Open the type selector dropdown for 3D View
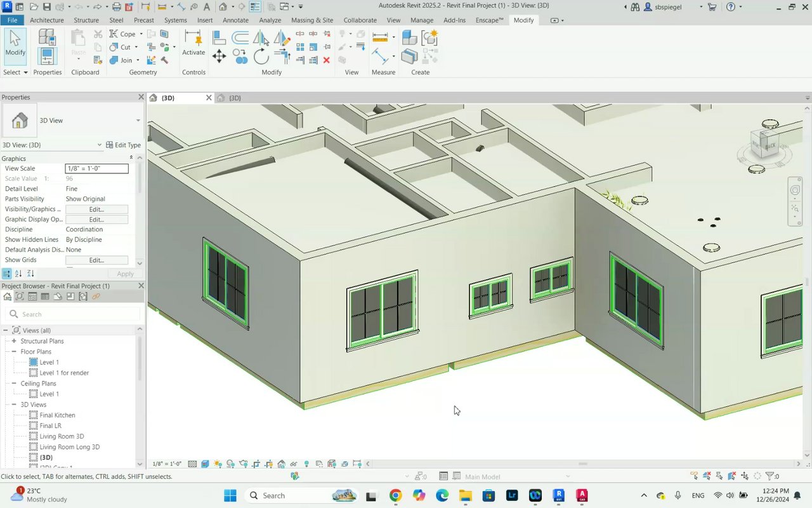This screenshot has width=812, height=508. (x=138, y=121)
